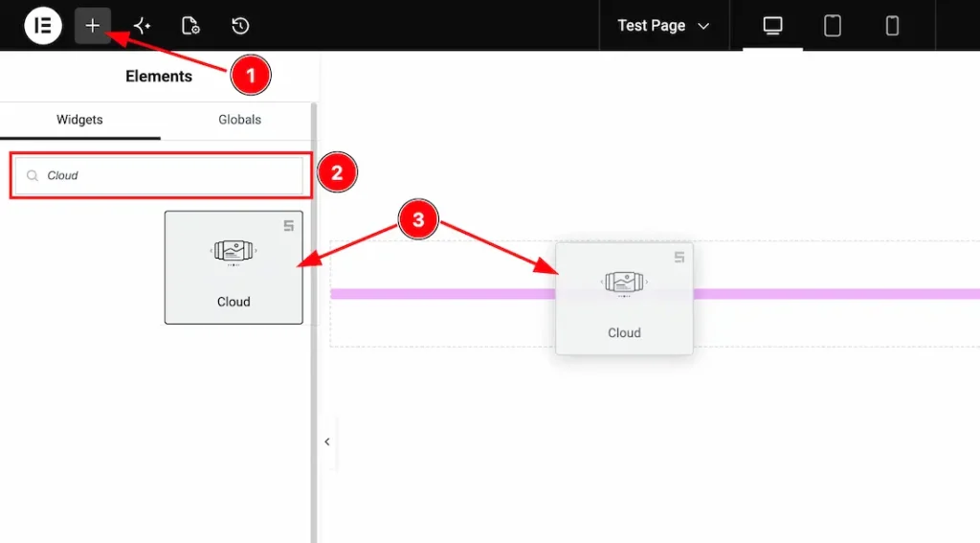Click the widget search field
Image resolution: width=980 pixels, height=543 pixels.
pyautogui.click(x=160, y=176)
